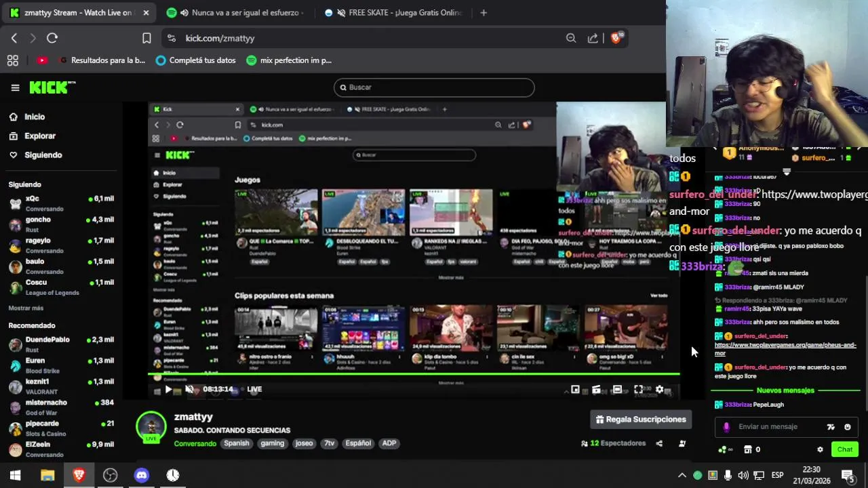The image size is (868, 488).
Task: Focus the Buscar search field
Action: click(x=434, y=87)
